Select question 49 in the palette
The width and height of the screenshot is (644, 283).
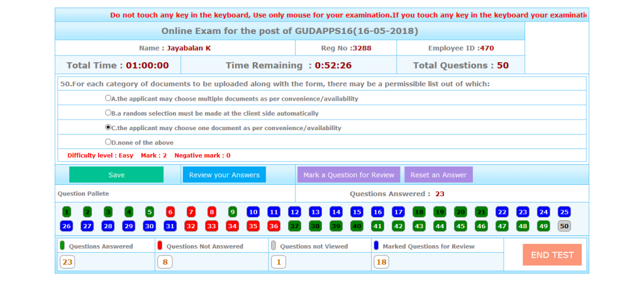[543, 226]
